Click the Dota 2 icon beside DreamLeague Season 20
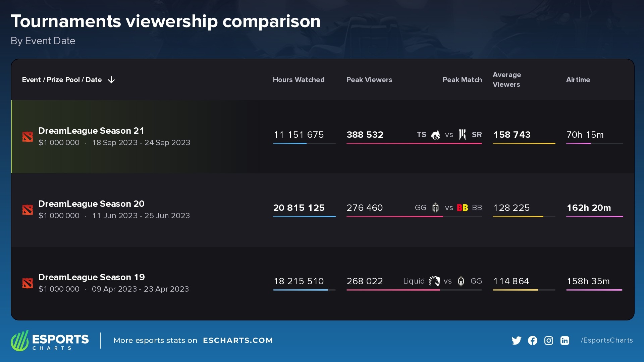The image size is (644, 362). tap(28, 210)
